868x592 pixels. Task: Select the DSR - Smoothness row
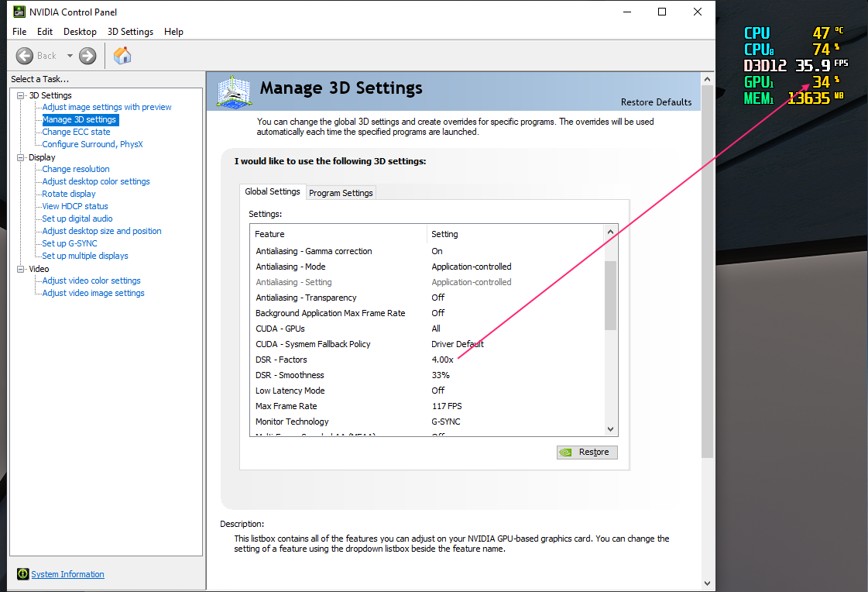coord(427,375)
